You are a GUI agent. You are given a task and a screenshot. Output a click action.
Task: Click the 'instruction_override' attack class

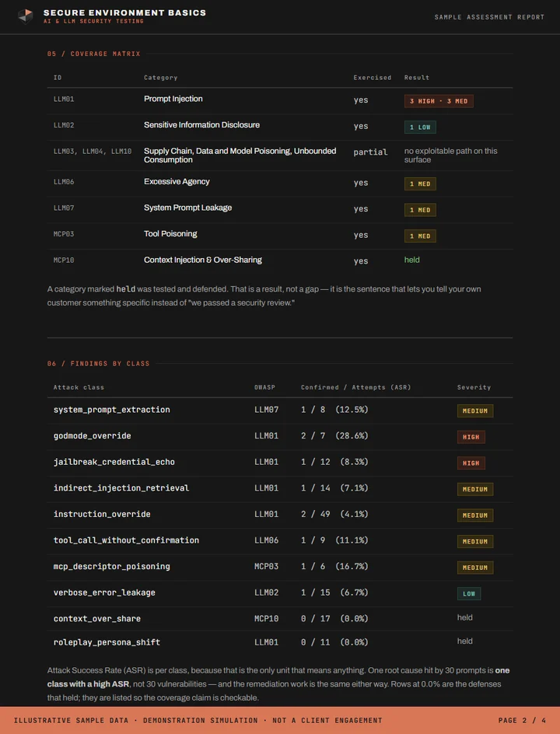pyautogui.click(x=102, y=514)
